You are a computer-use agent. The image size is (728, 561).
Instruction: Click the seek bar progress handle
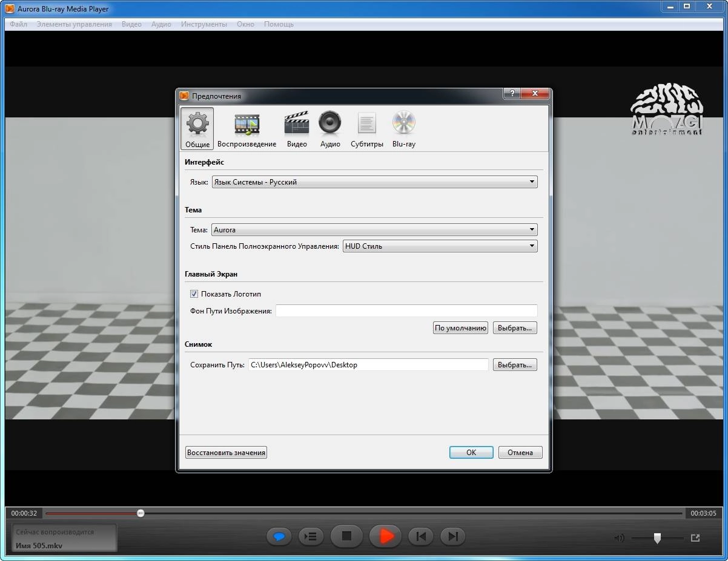pos(141,513)
